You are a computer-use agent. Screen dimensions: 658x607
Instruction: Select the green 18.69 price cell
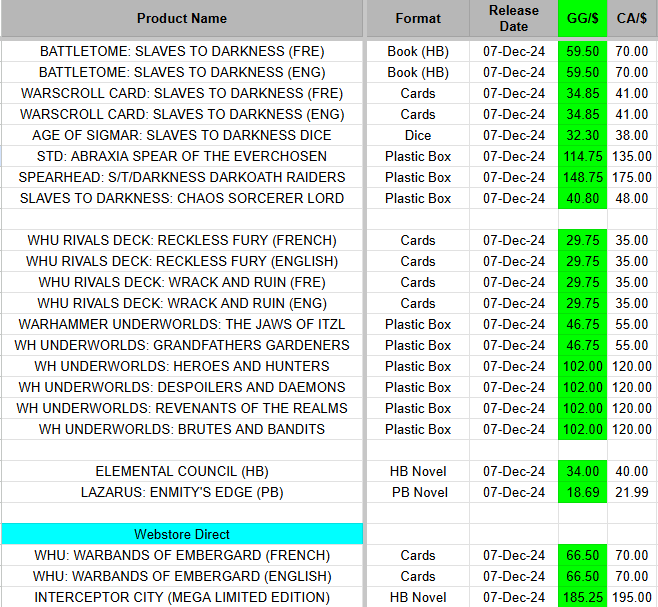click(x=582, y=492)
